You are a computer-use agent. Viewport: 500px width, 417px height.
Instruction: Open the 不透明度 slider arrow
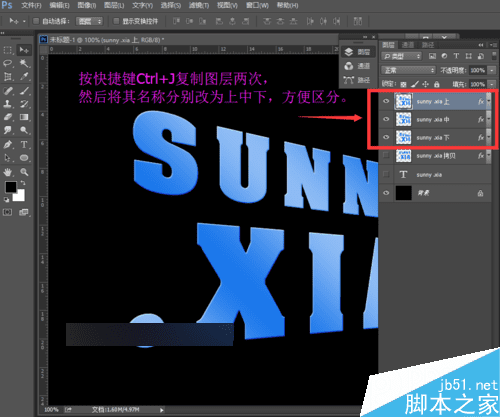click(x=492, y=70)
